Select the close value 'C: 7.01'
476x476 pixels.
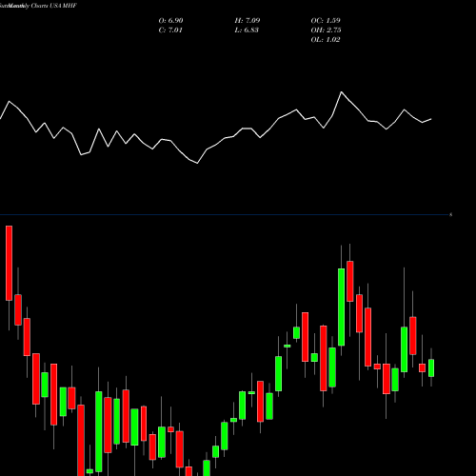[170, 30]
